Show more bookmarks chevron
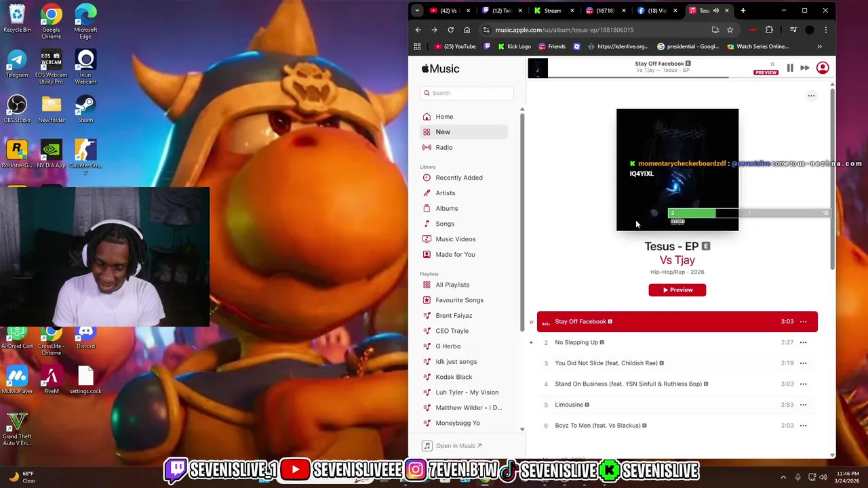 819,47
